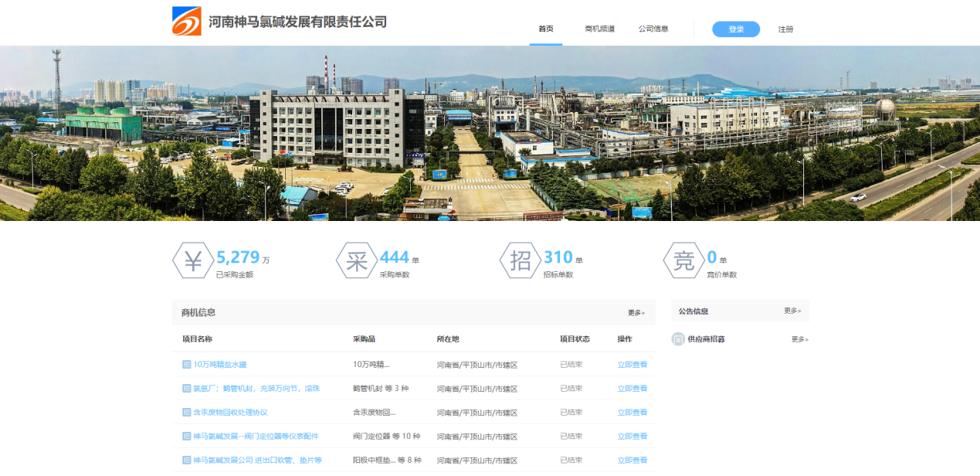Click document icon beside 氯氢厂 project

pyautogui.click(x=186, y=389)
